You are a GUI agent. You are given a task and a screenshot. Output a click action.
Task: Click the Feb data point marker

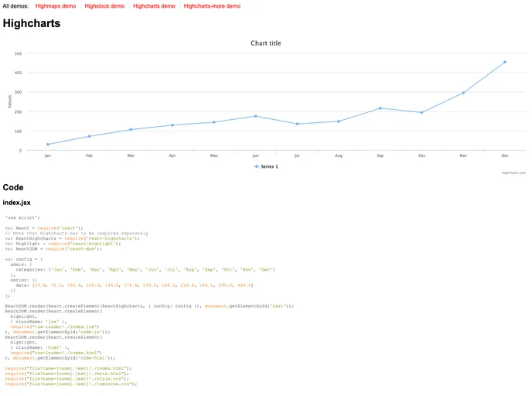click(x=90, y=136)
